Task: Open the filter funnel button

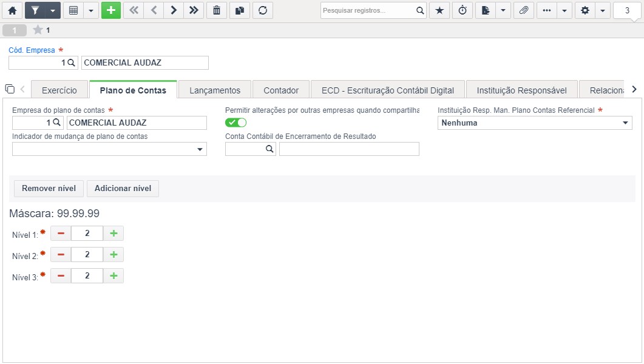Action: 35,10
